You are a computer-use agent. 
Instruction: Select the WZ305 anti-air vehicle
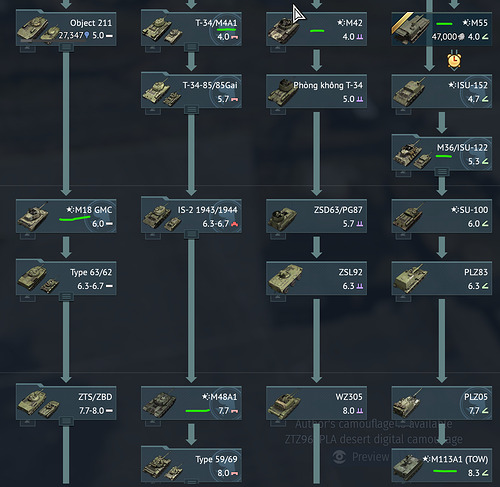coord(316,403)
